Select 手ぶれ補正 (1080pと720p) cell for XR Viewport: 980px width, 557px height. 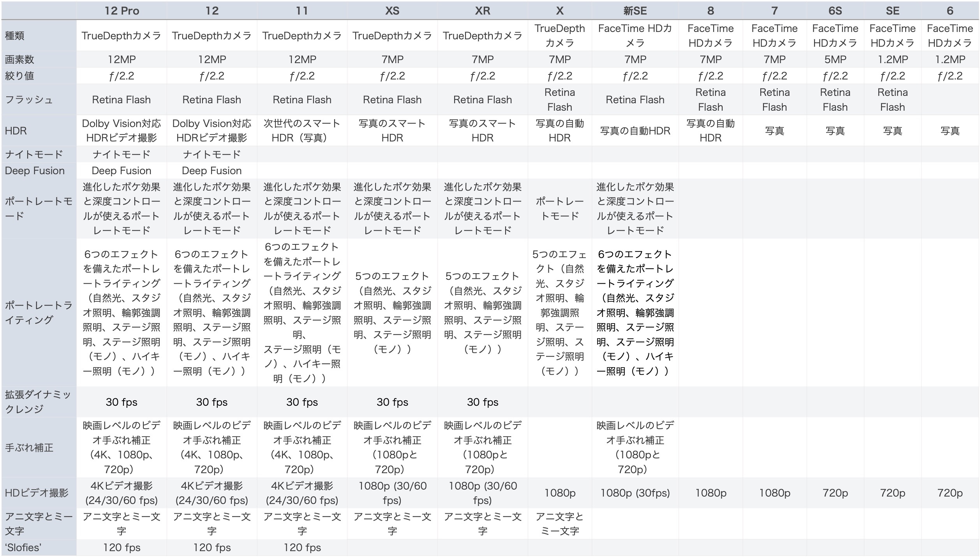click(483, 447)
